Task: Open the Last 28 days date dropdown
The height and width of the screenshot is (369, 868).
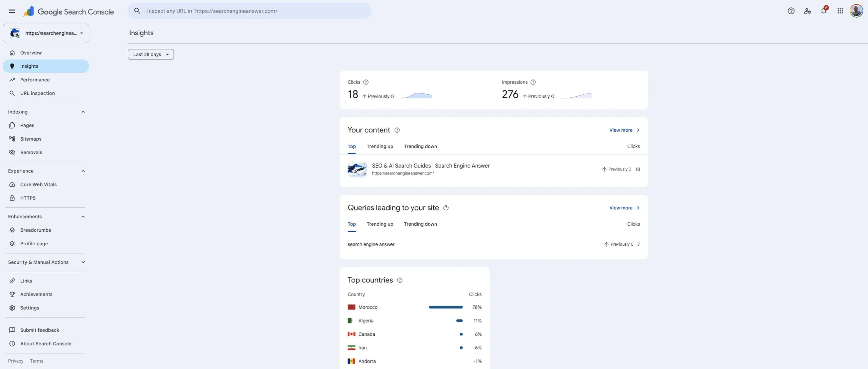Action: (x=151, y=55)
